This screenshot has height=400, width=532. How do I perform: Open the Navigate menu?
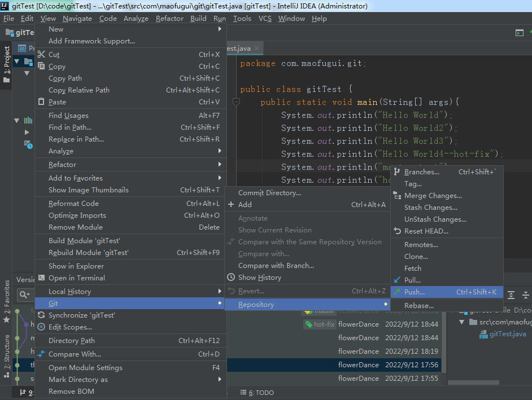[77, 19]
